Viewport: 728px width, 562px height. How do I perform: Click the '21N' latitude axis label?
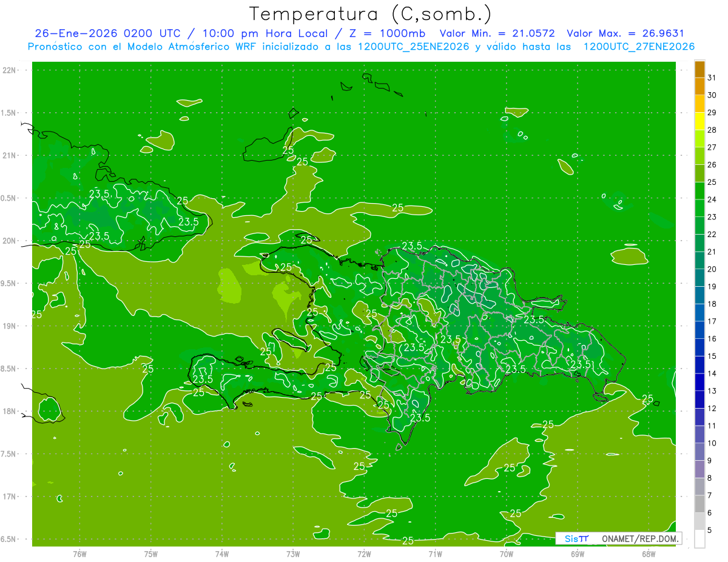pyautogui.click(x=10, y=155)
